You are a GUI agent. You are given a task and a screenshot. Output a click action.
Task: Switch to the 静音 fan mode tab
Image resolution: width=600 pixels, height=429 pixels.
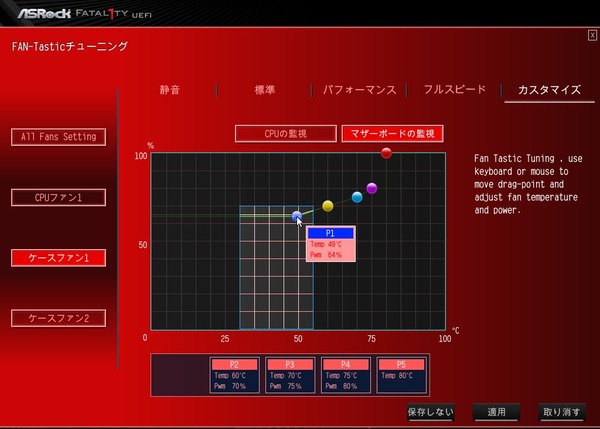(170, 90)
